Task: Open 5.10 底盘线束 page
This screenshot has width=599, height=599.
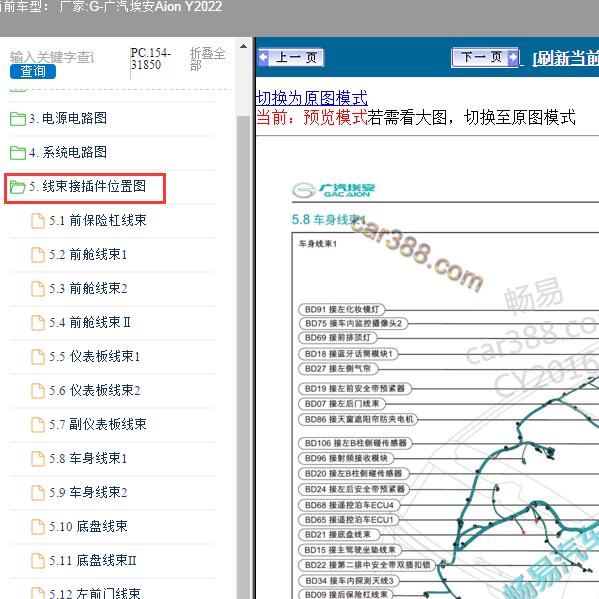Action: (88, 526)
